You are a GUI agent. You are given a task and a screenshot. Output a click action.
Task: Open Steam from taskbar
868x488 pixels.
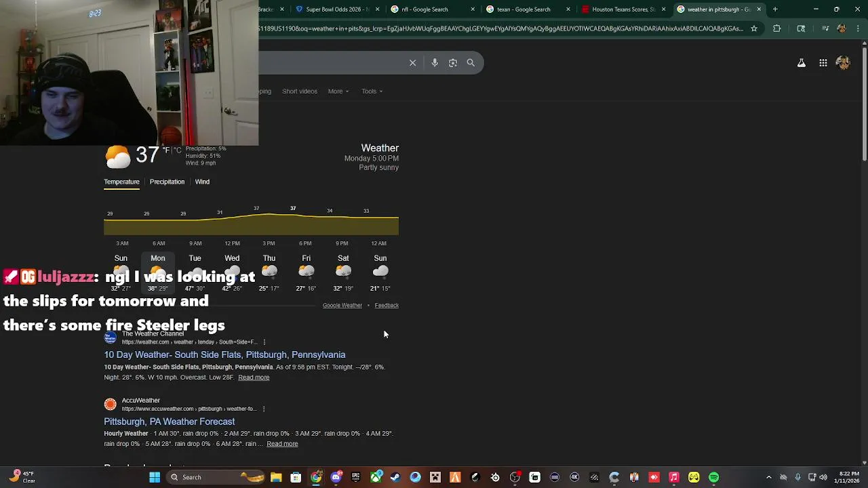395,477
